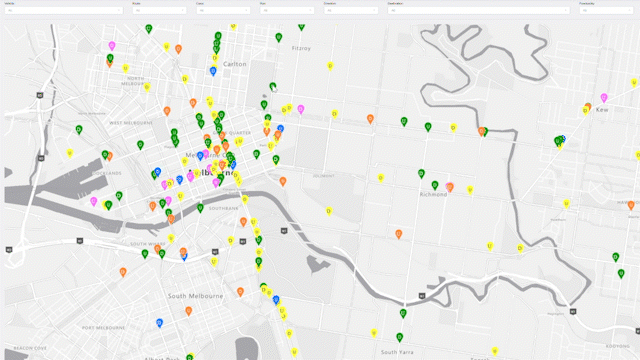Screen dimensions: 640x360
Task: Click the Carlton suburb label on map
Action: [x=235, y=64]
